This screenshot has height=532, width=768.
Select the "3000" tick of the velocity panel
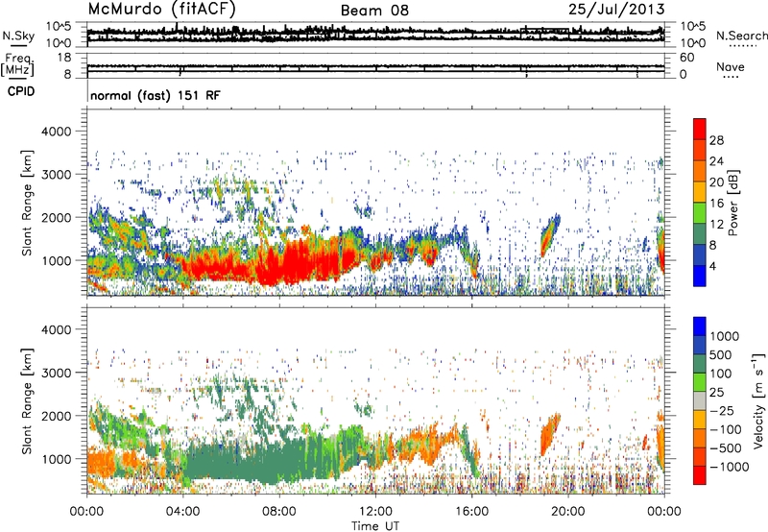tap(57, 373)
